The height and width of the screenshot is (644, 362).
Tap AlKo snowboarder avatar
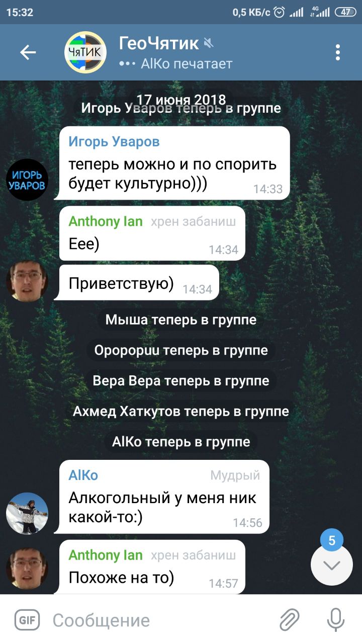tap(27, 513)
